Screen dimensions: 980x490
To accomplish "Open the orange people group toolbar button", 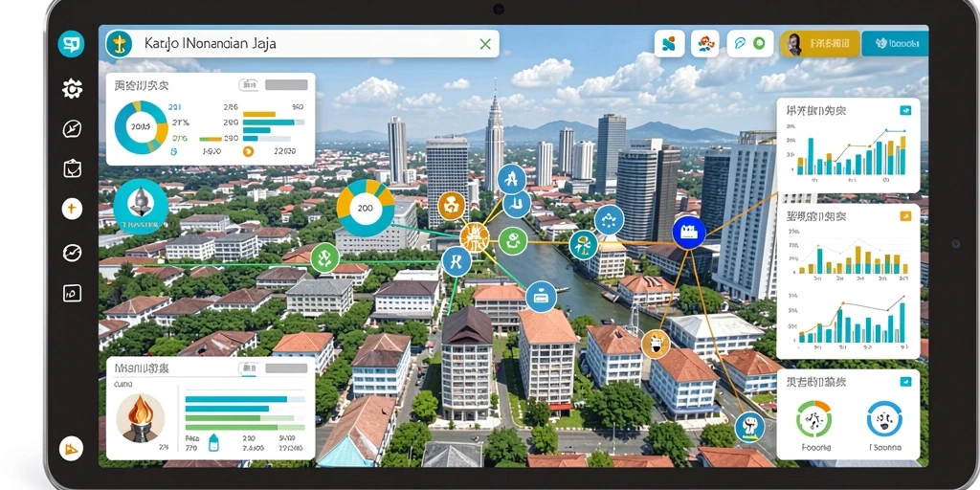I will (705, 44).
